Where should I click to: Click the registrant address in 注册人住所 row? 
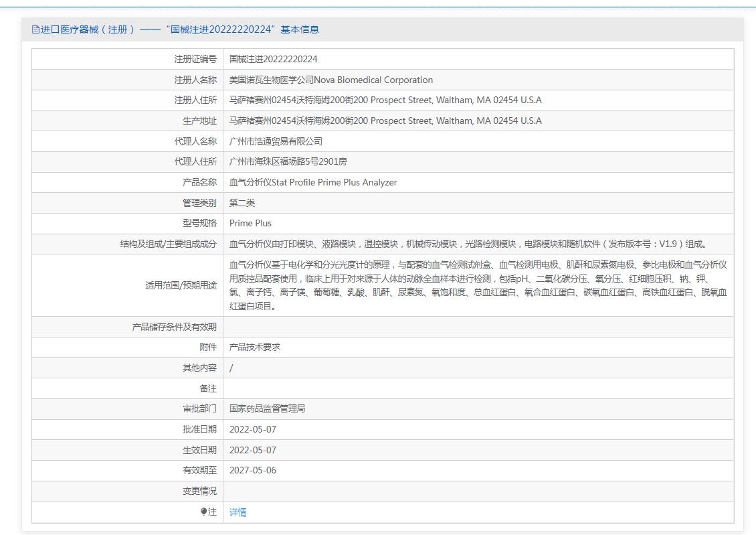pos(385,100)
